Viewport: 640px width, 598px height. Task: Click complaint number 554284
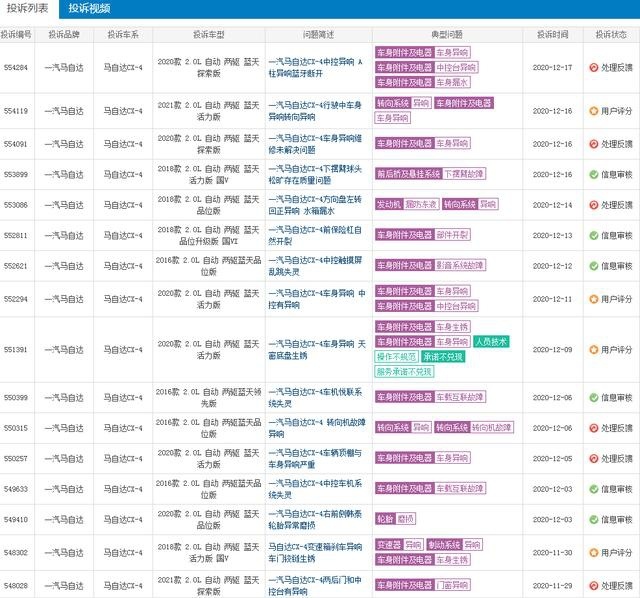click(16, 68)
